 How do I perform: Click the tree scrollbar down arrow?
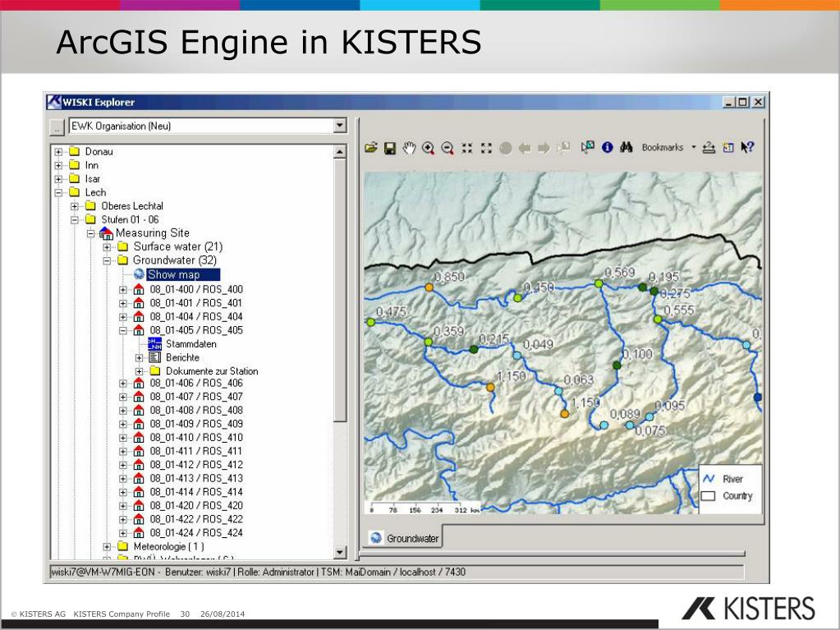point(340,552)
